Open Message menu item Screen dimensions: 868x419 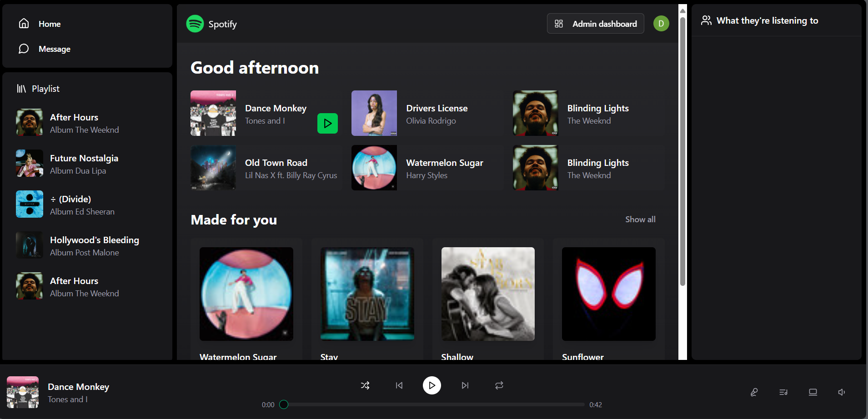[87, 49]
